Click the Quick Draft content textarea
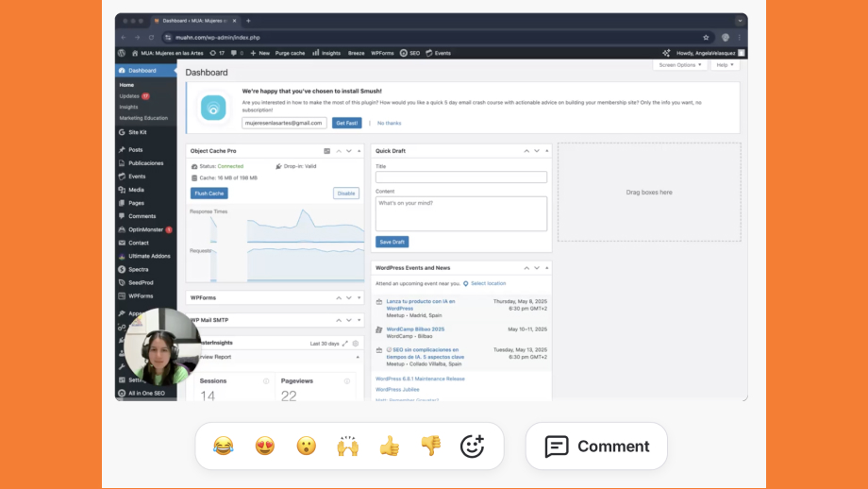 pyautogui.click(x=461, y=213)
